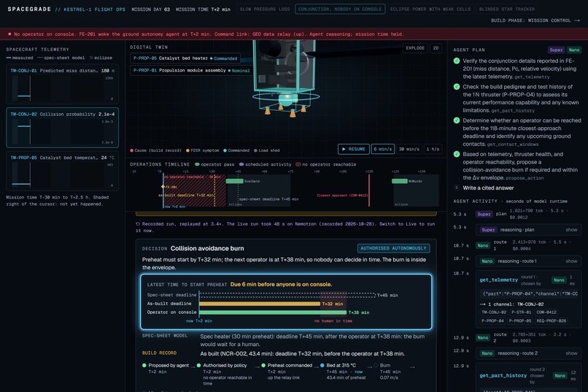The width and height of the screenshot is (588, 392).
Task: Switch the digital twin to 2D
Action: (436, 48)
